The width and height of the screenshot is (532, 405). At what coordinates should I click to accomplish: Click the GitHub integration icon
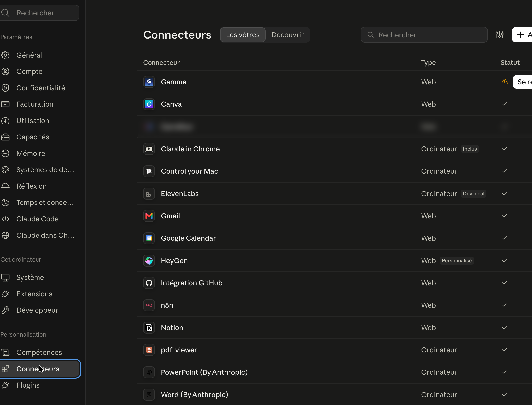click(x=149, y=283)
